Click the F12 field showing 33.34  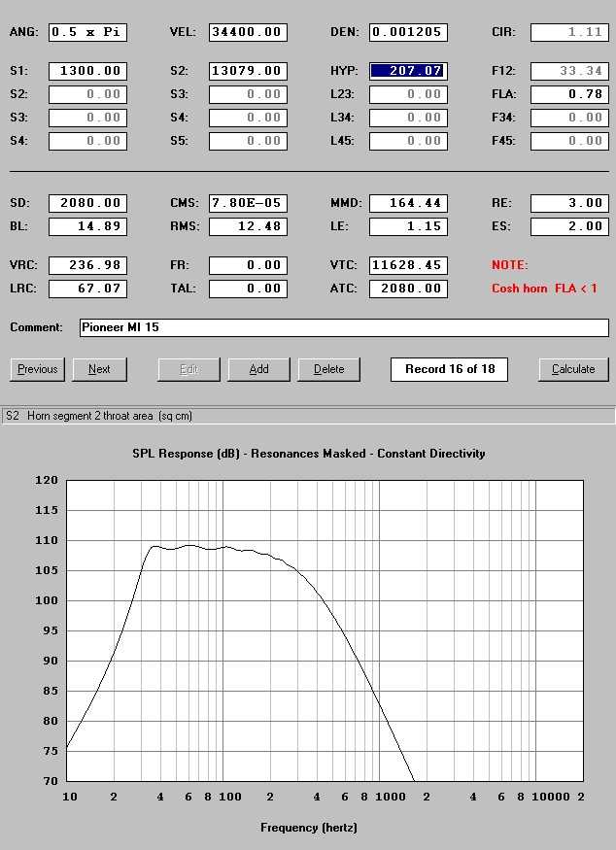coord(569,71)
